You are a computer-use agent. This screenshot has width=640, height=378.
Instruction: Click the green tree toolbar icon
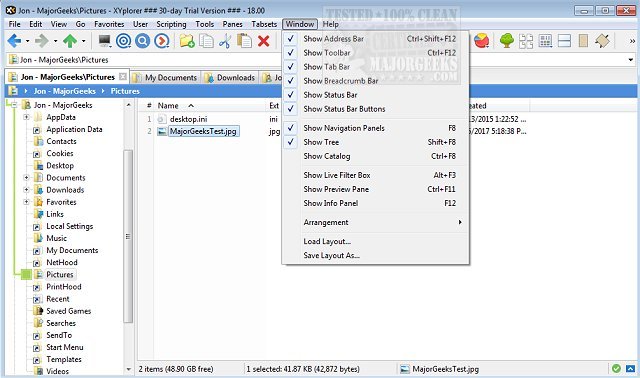507,41
